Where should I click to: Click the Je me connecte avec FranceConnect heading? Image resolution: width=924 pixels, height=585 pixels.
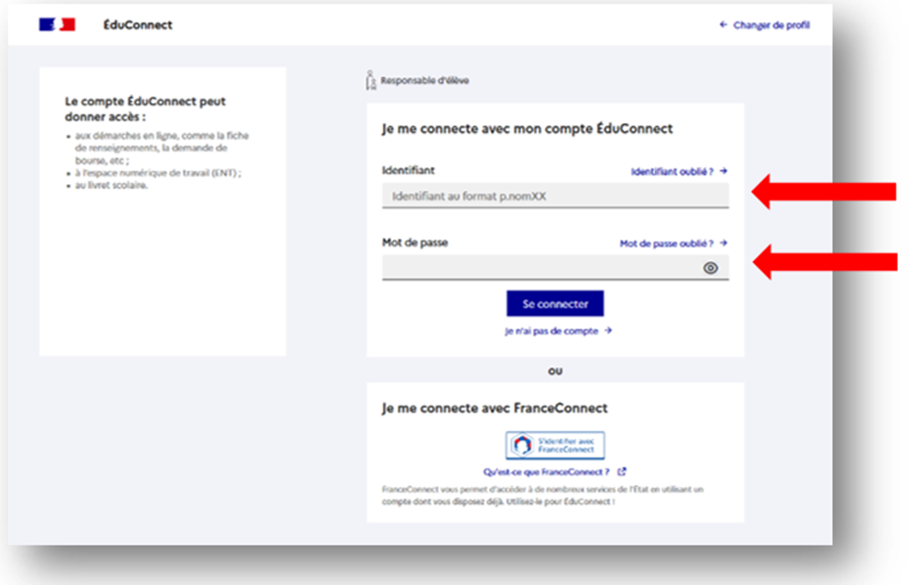click(494, 408)
